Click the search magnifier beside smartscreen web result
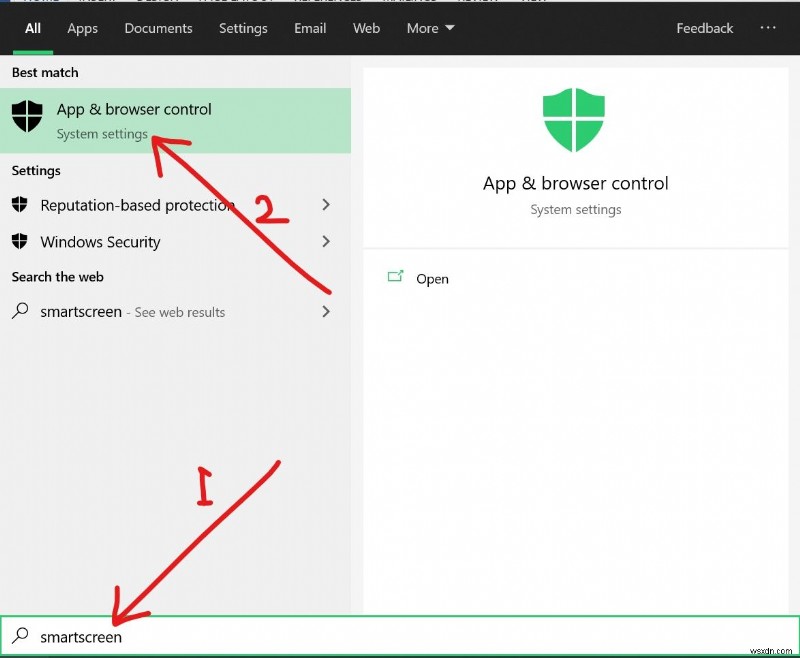This screenshot has height=658, width=800. (x=19, y=312)
